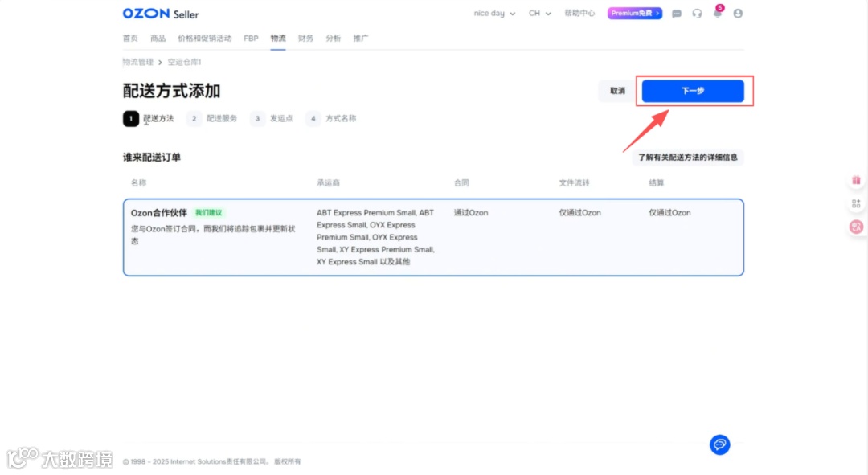This screenshot has width=868, height=475.
Task: Select step 3 发运点
Action: click(x=272, y=118)
